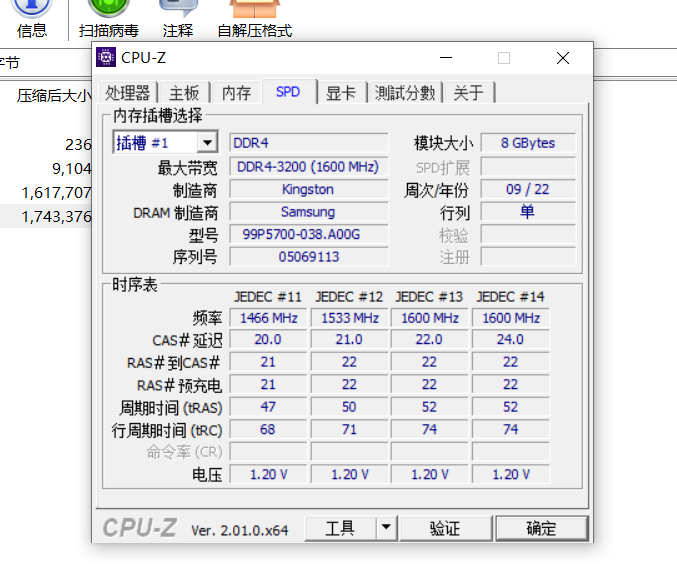Click the 1533 MHz frequency cell
The image size is (677, 582).
349,318
